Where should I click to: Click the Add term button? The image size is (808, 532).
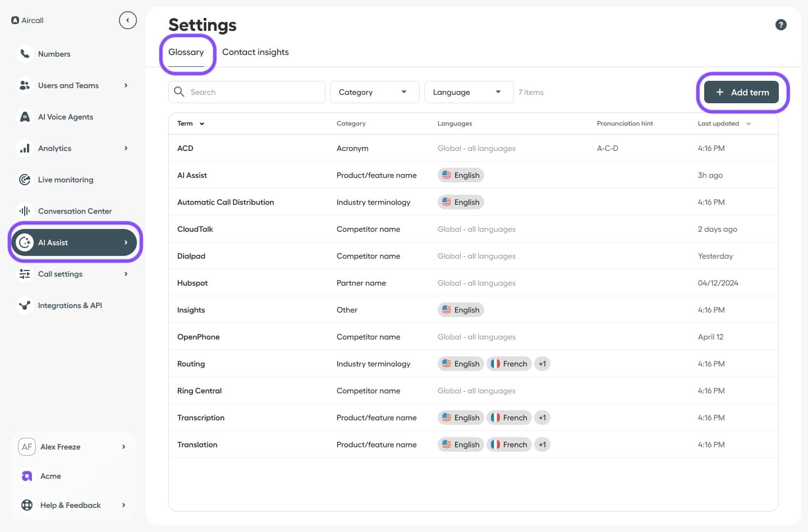coord(741,92)
